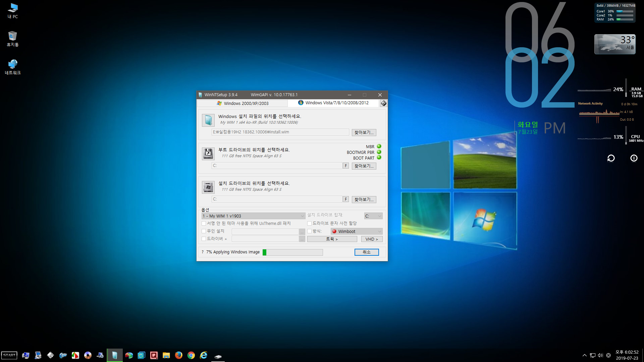Click the refresh icon in desktop widget
The image size is (644, 362).
[x=611, y=158]
